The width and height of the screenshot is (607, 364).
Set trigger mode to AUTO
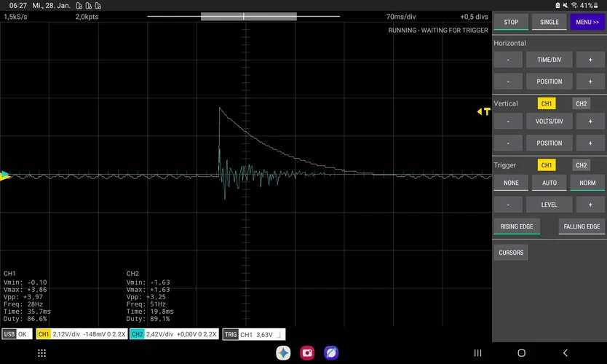click(549, 183)
